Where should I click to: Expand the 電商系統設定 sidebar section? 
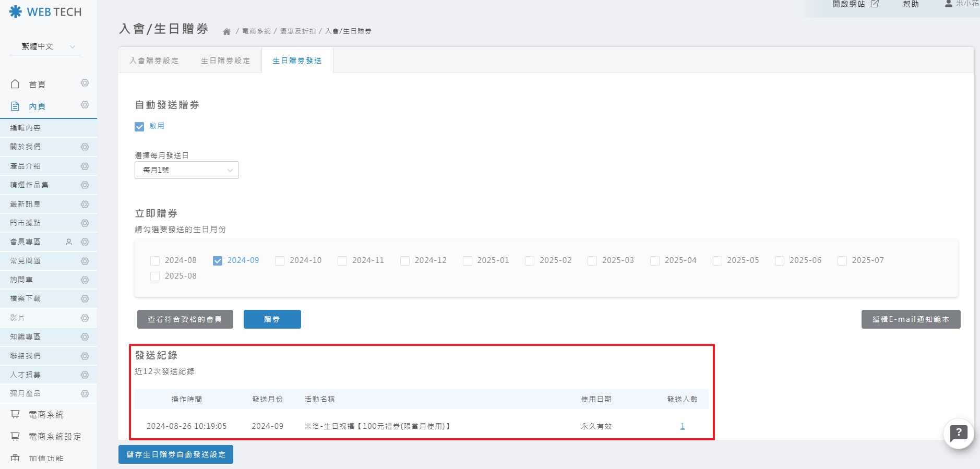coord(54,437)
